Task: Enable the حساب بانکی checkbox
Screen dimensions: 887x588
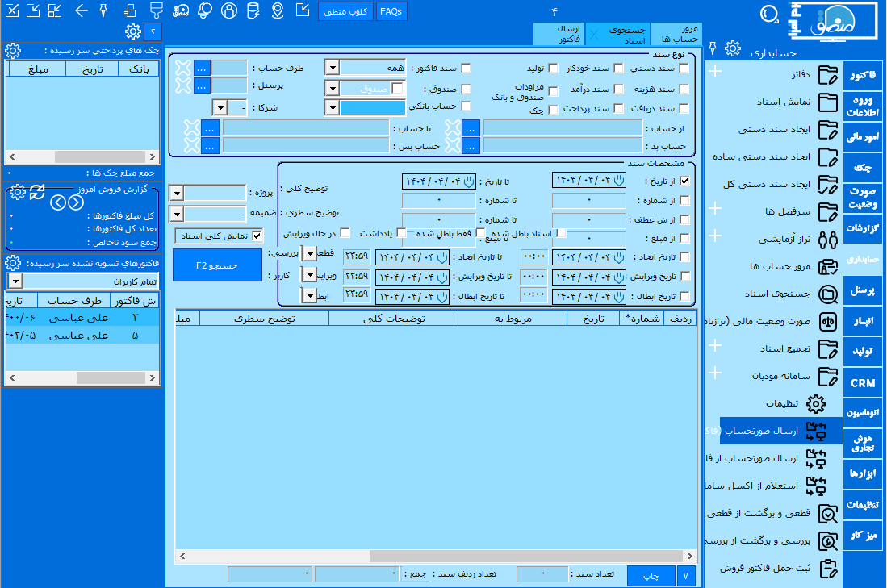Action: [x=467, y=106]
